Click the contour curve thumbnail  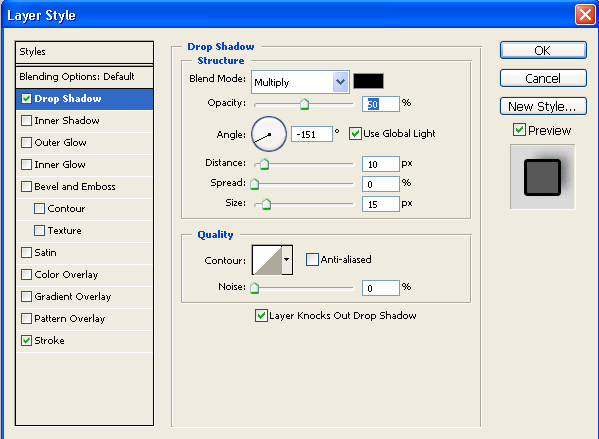click(267, 260)
